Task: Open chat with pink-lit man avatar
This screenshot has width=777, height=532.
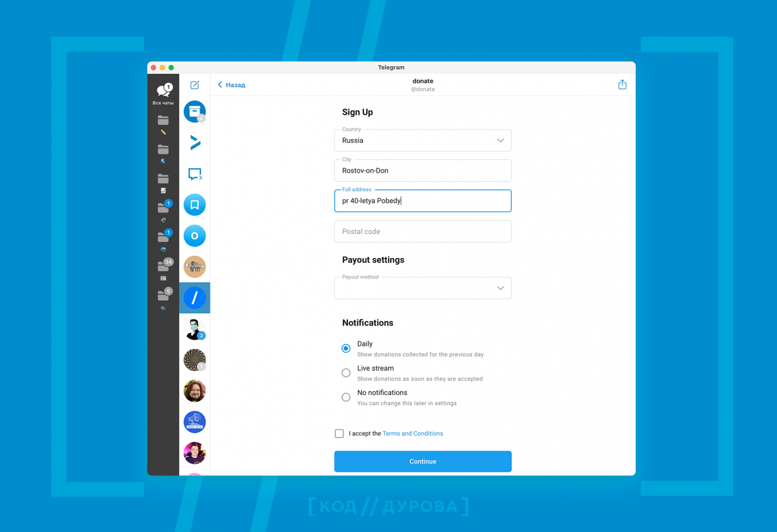Action: tap(195, 453)
